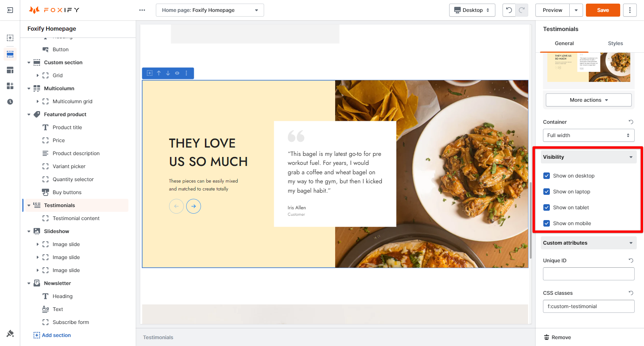Toggle Show on laptop checkbox
This screenshot has height=346, width=644.
(547, 192)
